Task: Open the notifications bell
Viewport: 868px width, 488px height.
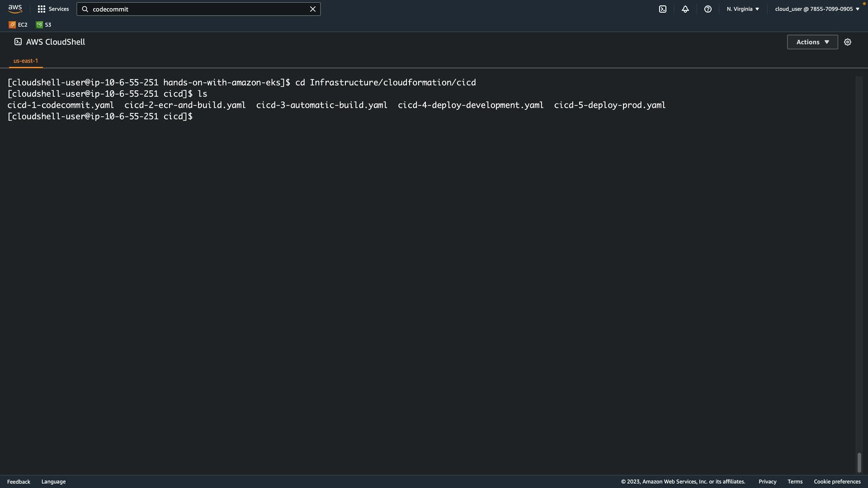Action: tap(685, 9)
